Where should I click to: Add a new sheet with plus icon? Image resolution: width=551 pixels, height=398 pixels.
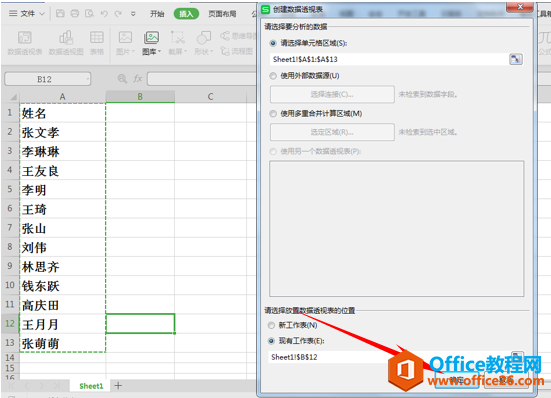118,385
